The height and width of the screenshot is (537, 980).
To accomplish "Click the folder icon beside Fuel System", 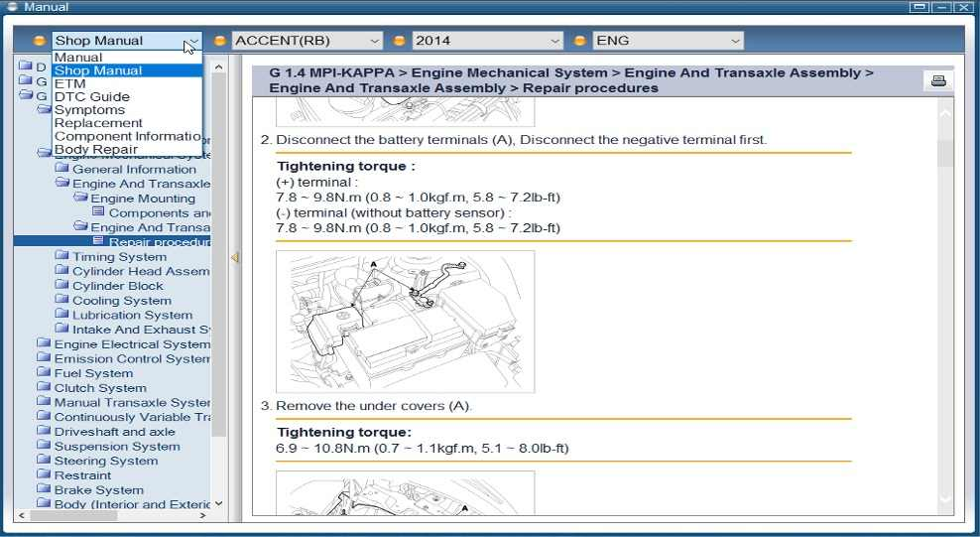I will 44,373.
